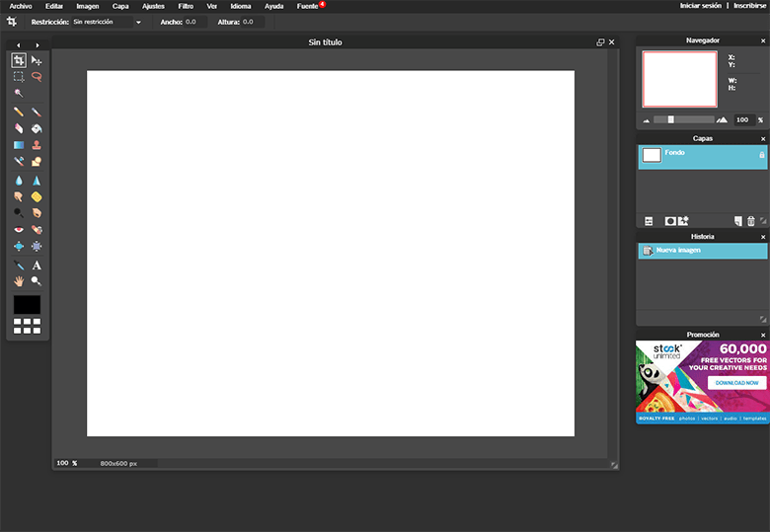Unlock the Fondo layer padlock

pos(761,155)
